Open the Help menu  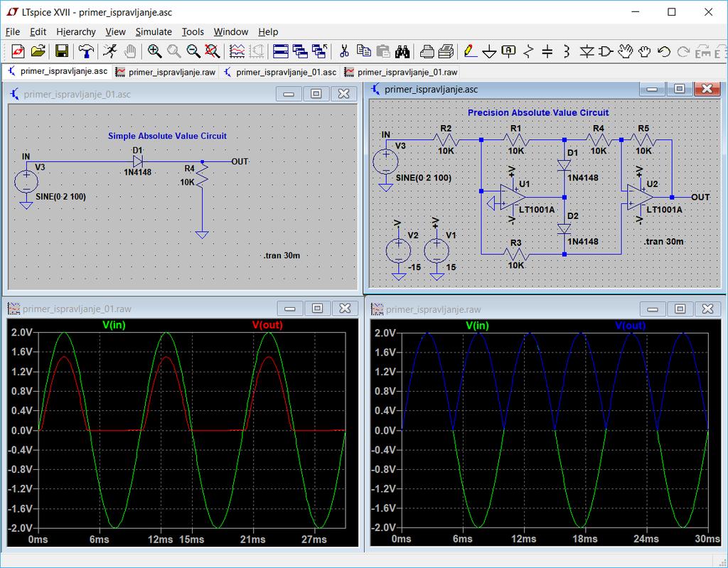[x=268, y=31]
